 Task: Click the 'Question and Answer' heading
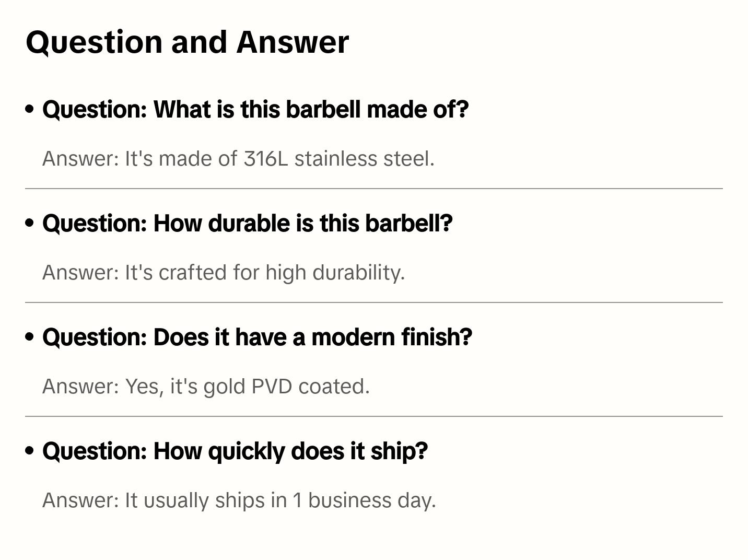(187, 42)
